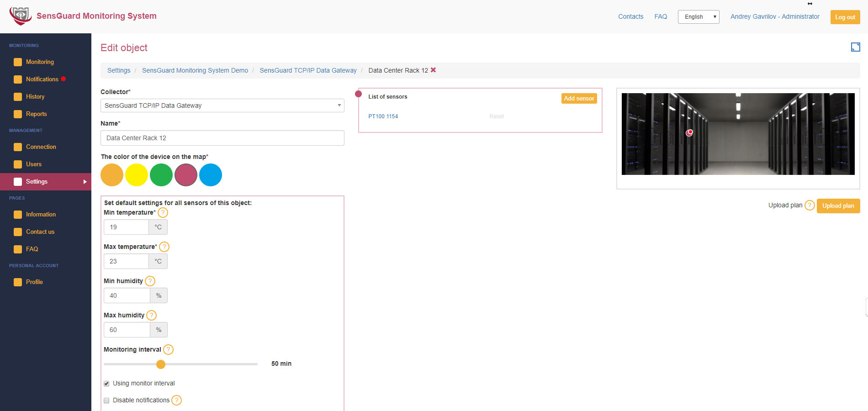Click the Add sensor button
The image size is (868, 411).
coord(579,98)
